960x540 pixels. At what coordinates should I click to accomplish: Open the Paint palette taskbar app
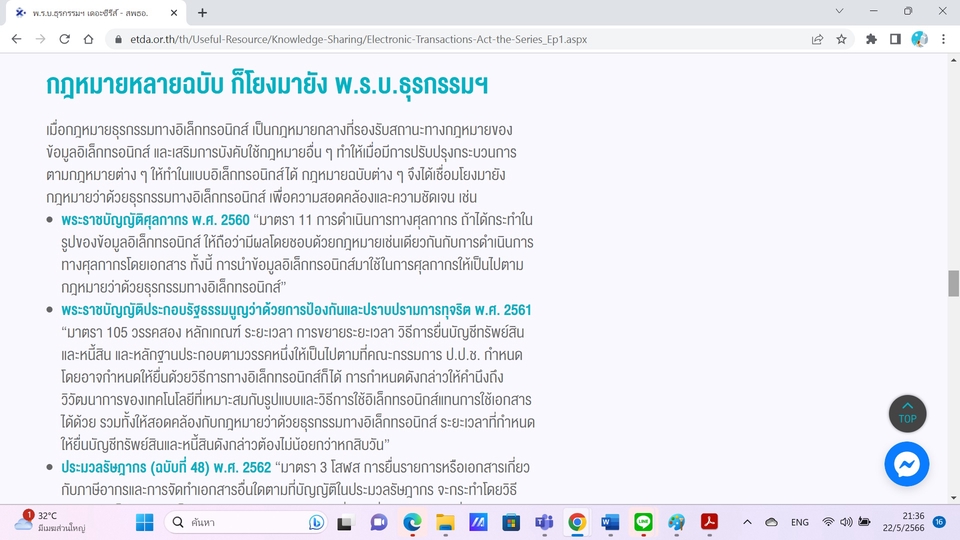click(676, 522)
